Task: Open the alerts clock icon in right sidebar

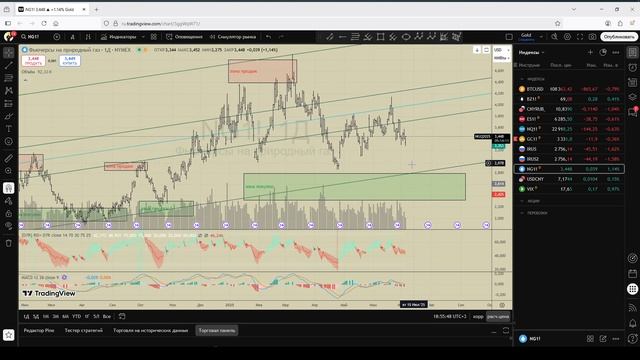Action: click(632, 67)
